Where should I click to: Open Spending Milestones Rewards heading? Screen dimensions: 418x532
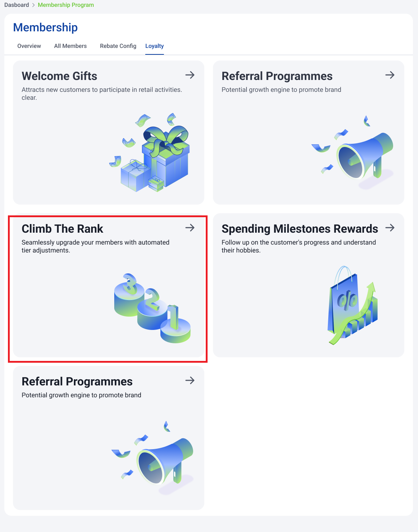pos(300,229)
